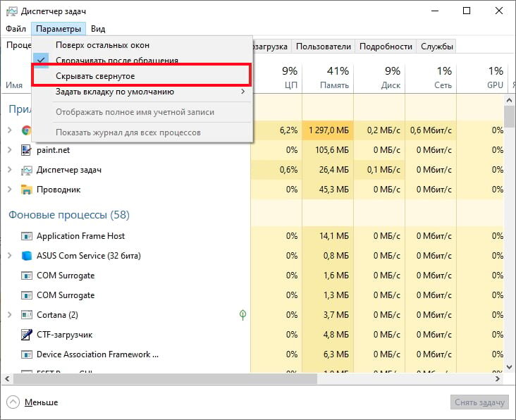The width and height of the screenshot is (516, 420).
Task: Switch to the Подробности tab
Action: click(x=386, y=47)
